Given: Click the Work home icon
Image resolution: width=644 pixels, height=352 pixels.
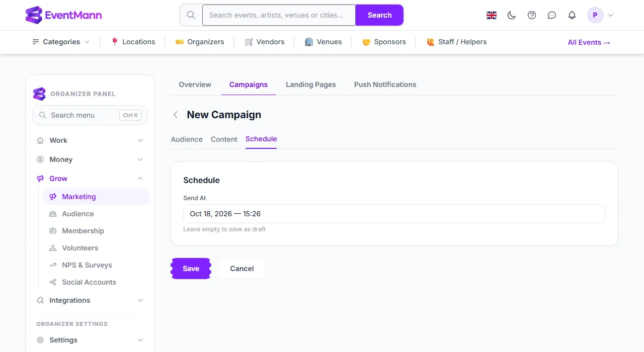Looking at the screenshot, I should pyautogui.click(x=40, y=140).
